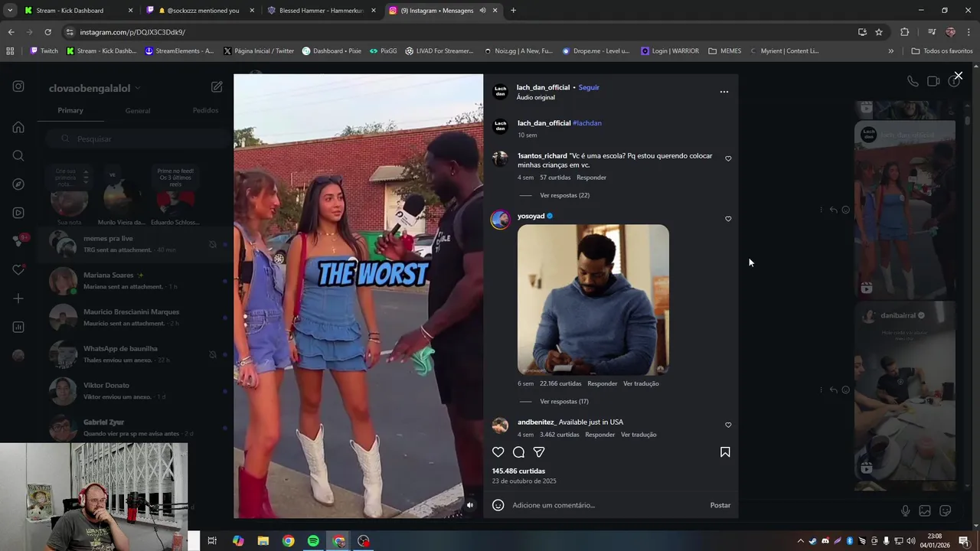Viewport: 980px width, 551px height.
Task: Switch to Primary inbox tab
Action: tap(70, 110)
